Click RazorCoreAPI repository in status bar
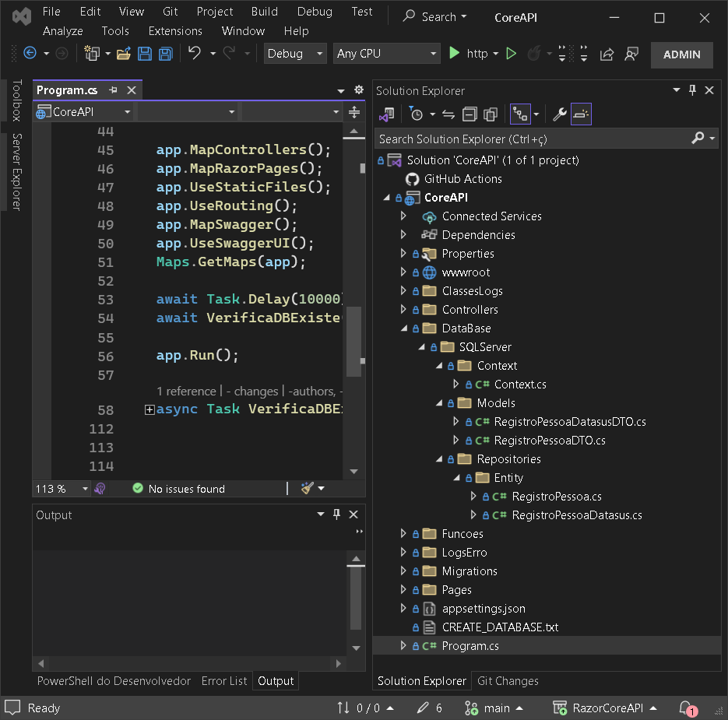The image size is (728, 720). [605, 708]
